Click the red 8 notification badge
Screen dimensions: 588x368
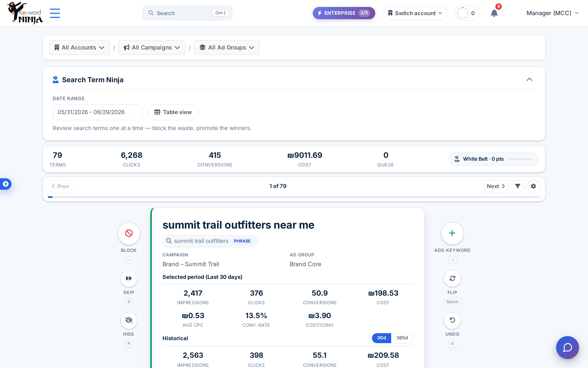pos(498,6)
